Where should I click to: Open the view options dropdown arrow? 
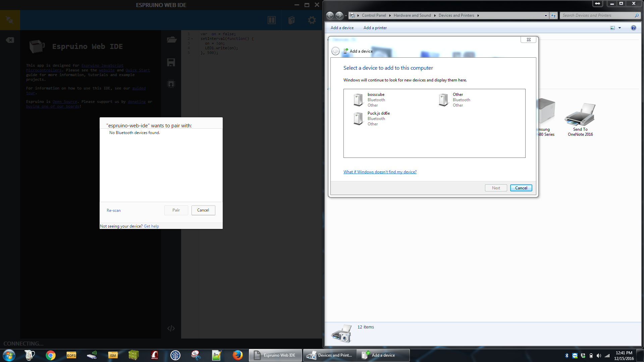coord(620,28)
